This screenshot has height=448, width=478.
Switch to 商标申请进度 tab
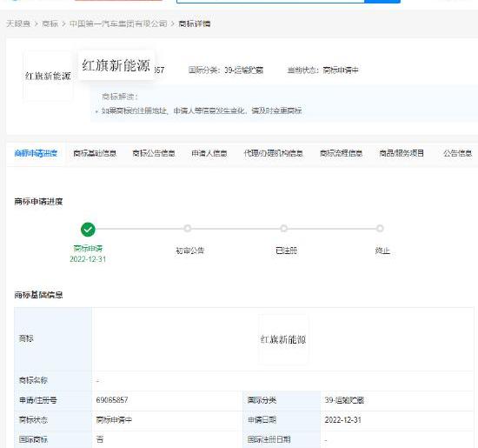point(36,153)
